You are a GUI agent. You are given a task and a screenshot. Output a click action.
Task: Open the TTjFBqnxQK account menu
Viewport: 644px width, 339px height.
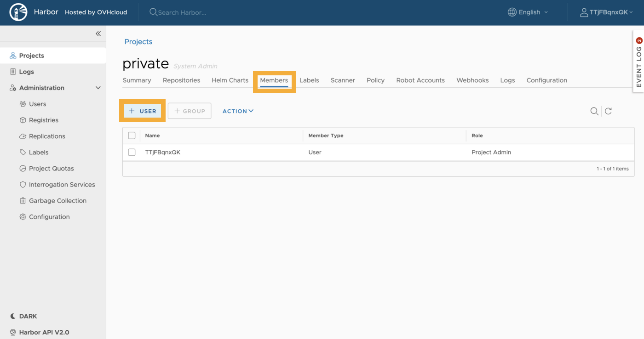pos(607,12)
